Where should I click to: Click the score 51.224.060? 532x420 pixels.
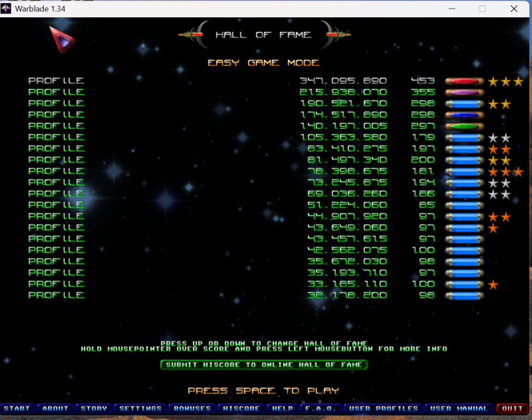pos(347,205)
